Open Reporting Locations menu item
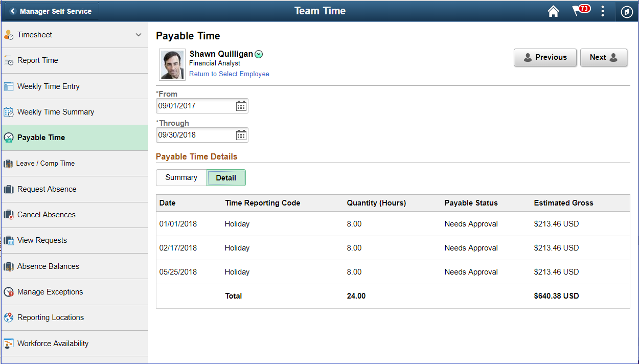 [x=75, y=317]
